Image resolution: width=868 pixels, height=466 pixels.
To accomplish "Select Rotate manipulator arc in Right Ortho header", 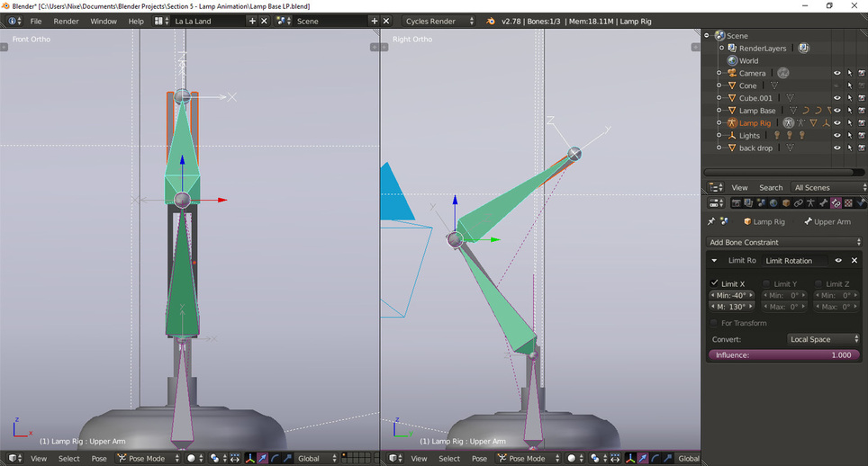I will [x=656, y=458].
